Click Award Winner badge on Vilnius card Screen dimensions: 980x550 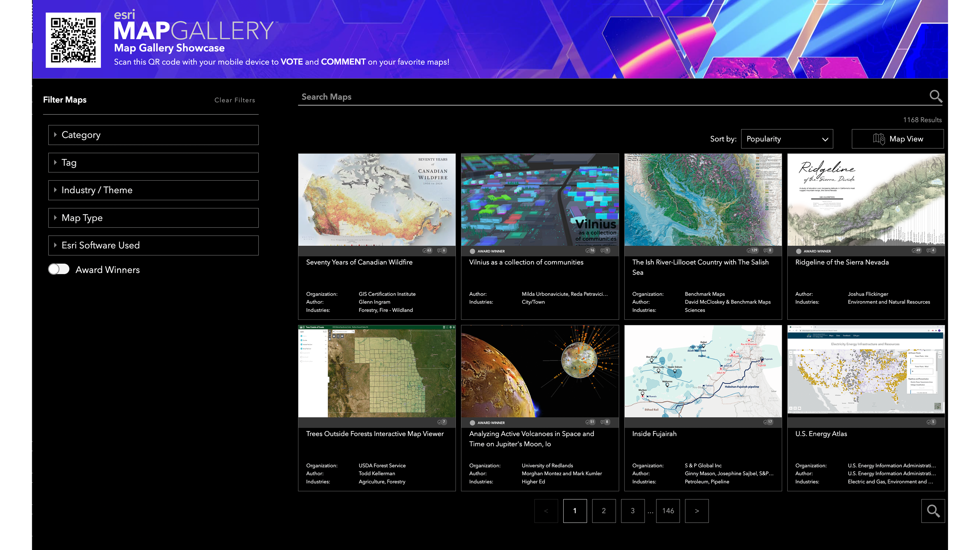(487, 251)
